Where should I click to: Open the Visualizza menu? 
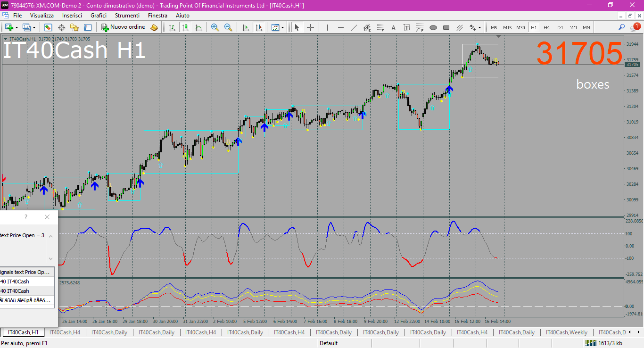[x=42, y=16]
